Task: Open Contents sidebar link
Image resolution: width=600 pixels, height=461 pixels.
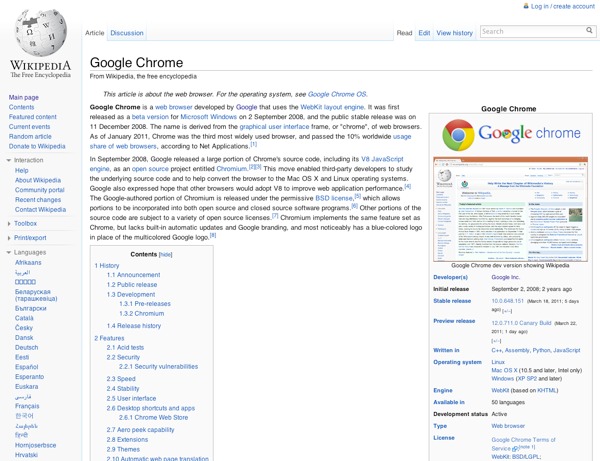Action: [21, 107]
